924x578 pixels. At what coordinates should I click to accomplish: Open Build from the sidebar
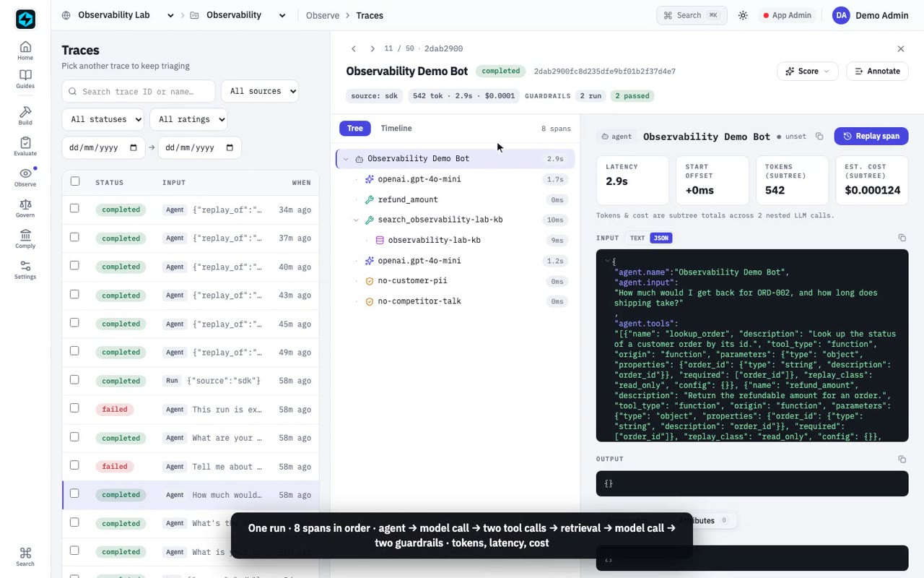point(25,116)
